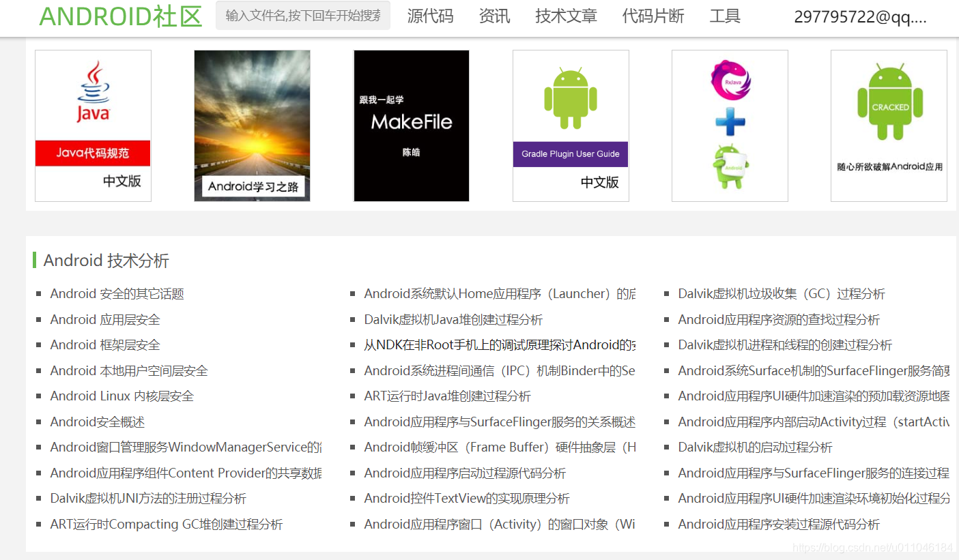Screen dimensions: 959x560
Task: Open the RxJava plus Android book cover
Action: tap(730, 126)
